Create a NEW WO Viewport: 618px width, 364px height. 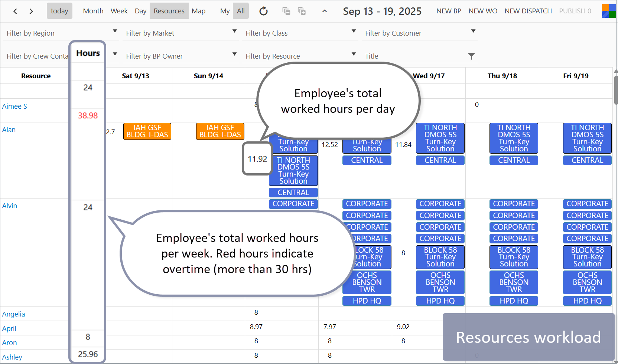point(483,11)
